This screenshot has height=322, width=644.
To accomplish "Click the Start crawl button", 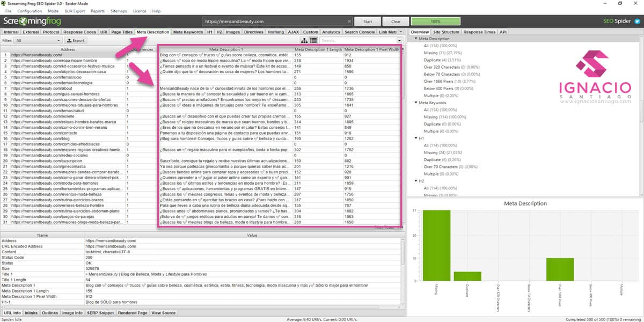I will point(368,21).
